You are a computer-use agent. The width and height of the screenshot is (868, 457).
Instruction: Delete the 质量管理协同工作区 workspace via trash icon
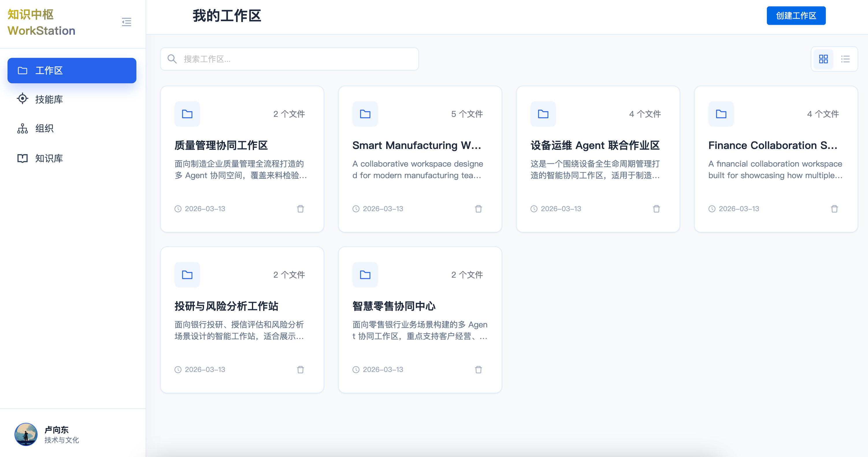pyautogui.click(x=300, y=209)
